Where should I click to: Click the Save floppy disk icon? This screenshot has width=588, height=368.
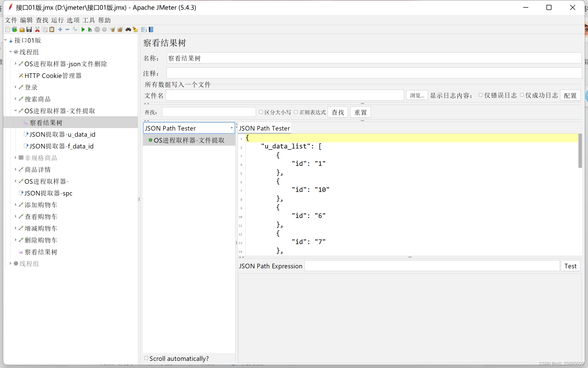coord(29,30)
